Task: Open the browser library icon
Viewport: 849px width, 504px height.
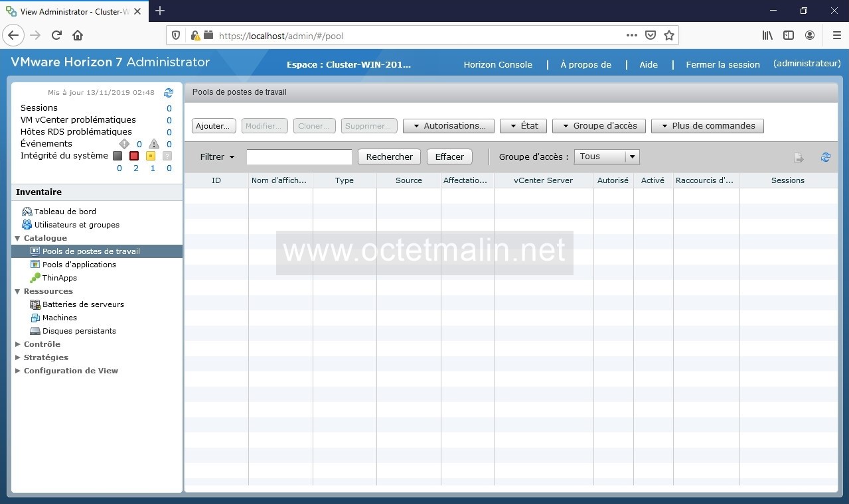Action: tap(767, 36)
